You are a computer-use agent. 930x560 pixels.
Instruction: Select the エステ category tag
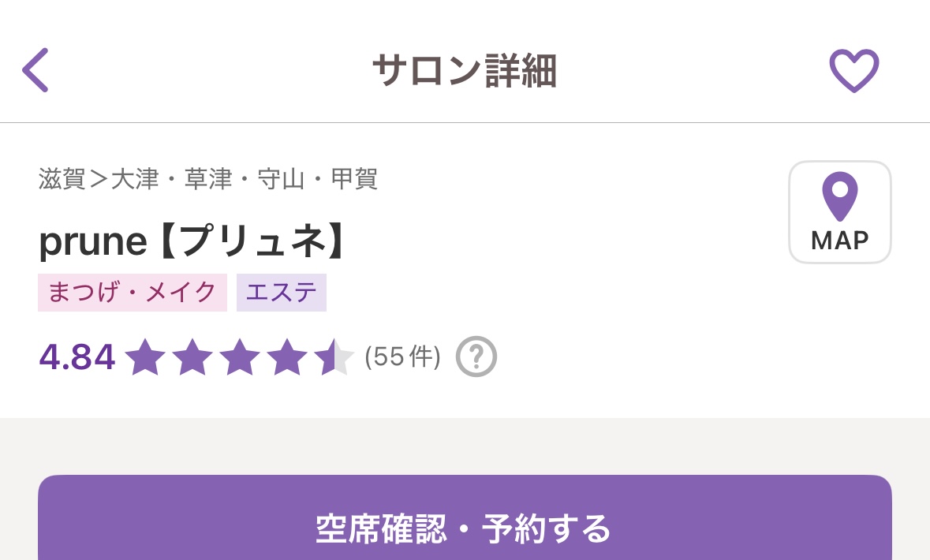click(x=281, y=293)
